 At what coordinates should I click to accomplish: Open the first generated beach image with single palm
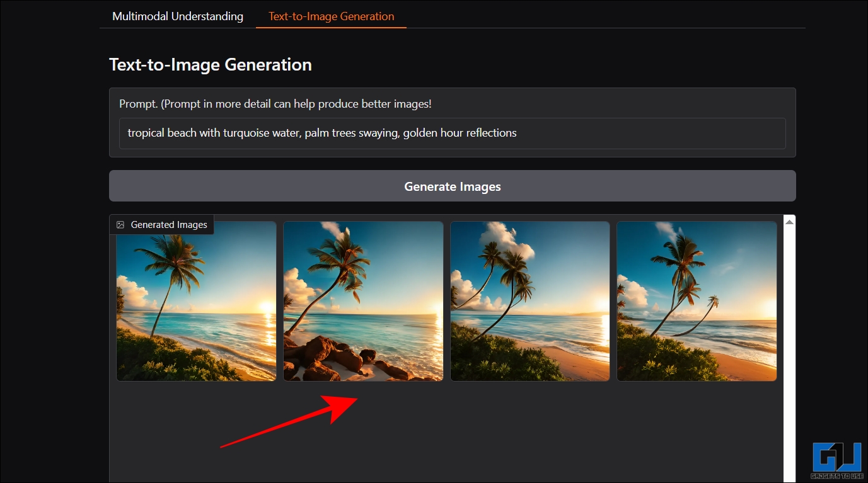(x=196, y=301)
